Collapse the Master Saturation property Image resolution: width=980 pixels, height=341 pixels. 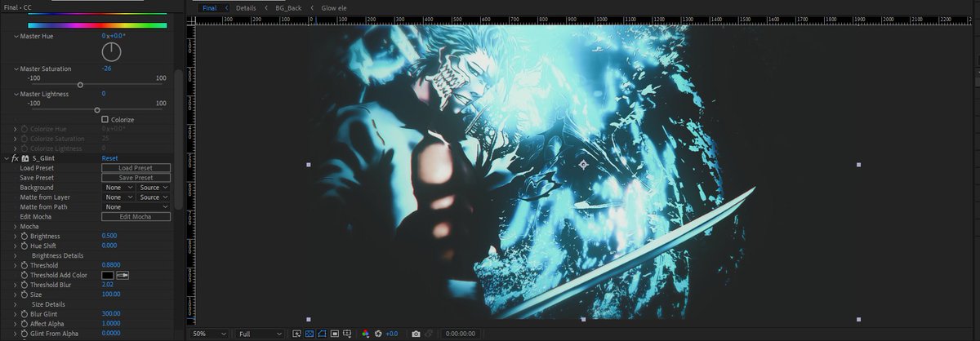point(16,69)
